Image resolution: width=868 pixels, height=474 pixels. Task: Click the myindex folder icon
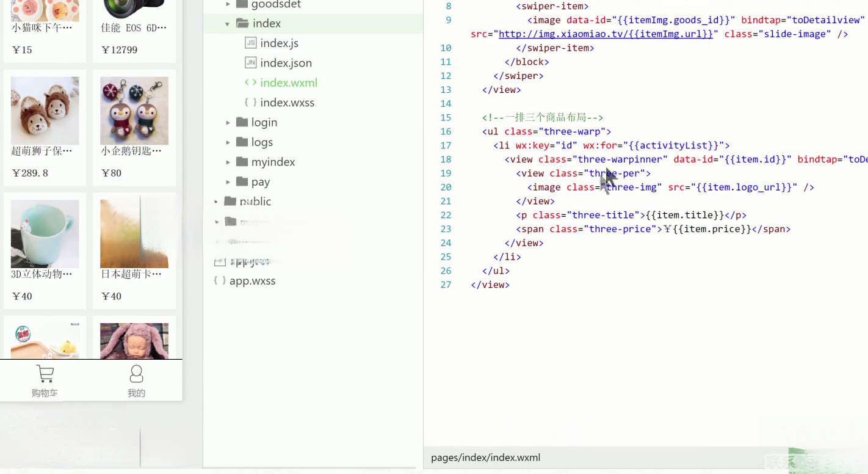coord(242,162)
